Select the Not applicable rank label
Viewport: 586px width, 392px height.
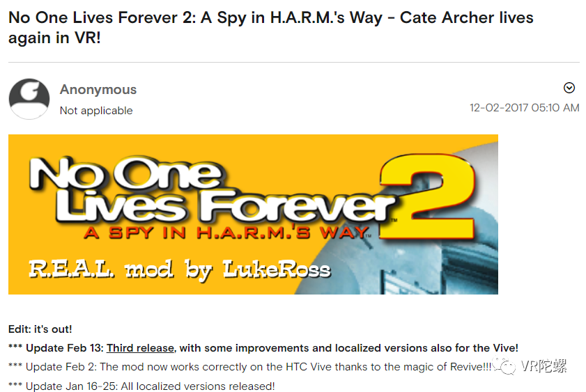pyautogui.click(x=96, y=111)
